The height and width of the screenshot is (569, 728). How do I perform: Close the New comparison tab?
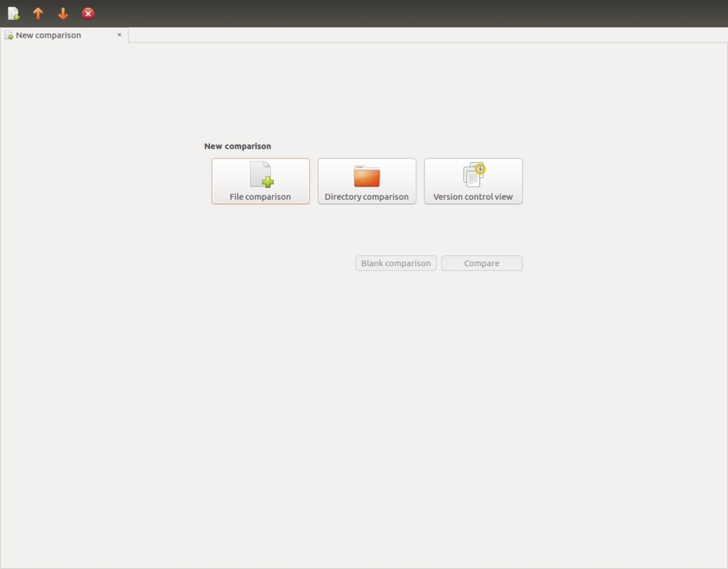pyautogui.click(x=119, y=35)
